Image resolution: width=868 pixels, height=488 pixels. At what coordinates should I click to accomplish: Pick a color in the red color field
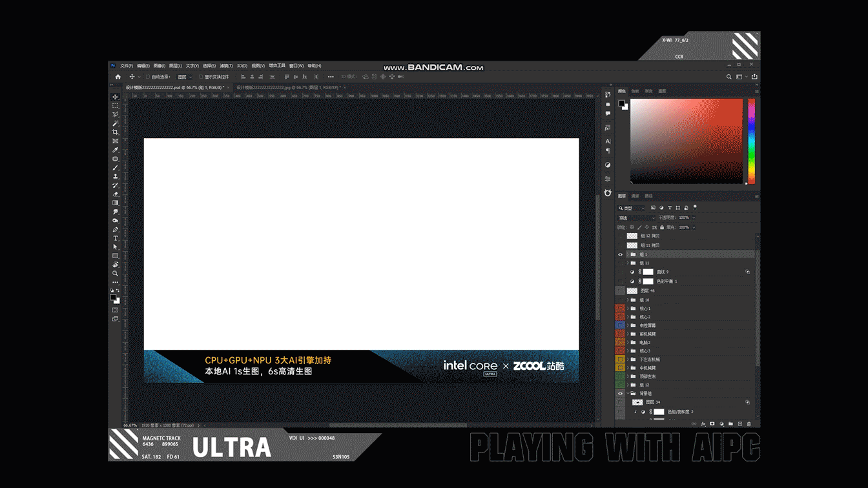click(x=687, y=141)
